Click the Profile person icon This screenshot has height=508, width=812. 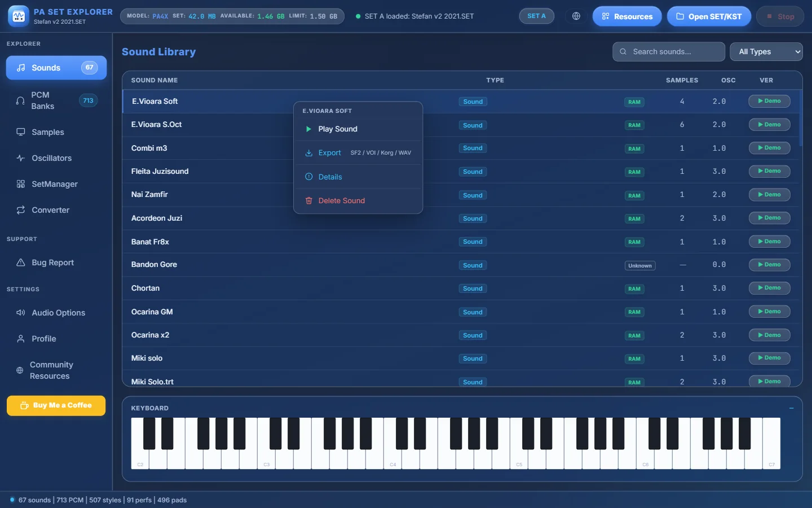[21, 339]
